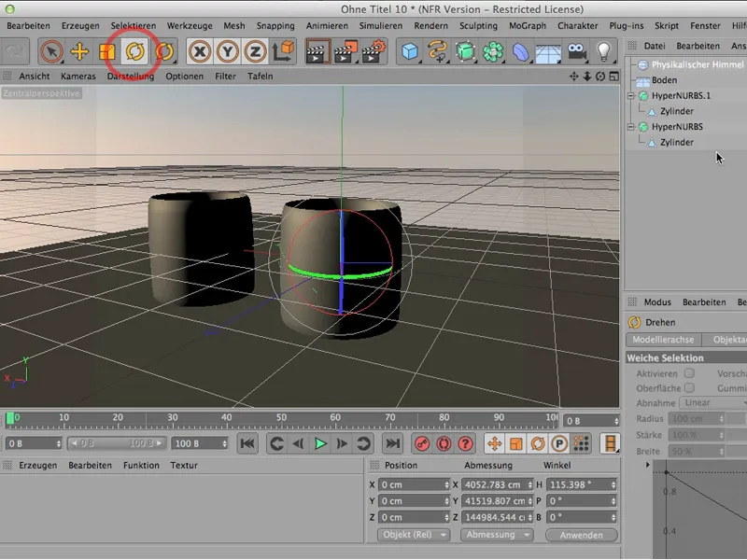Add a cube primitive object

(410, 51)
